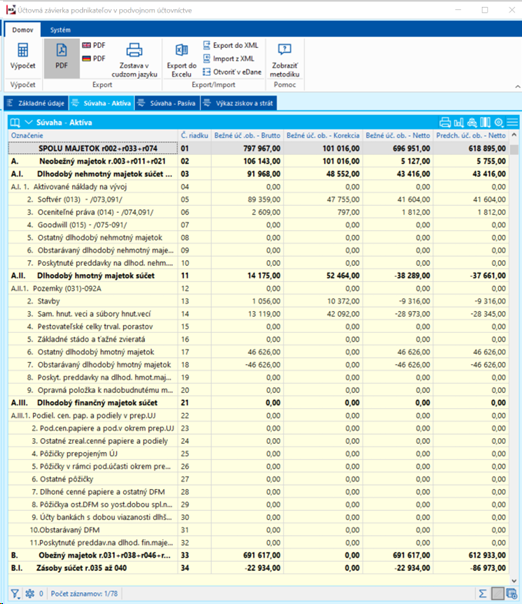This screenshot has width=522, height=604.
Task: Select the Neobežný majetok row
Action: pos(258,161)
